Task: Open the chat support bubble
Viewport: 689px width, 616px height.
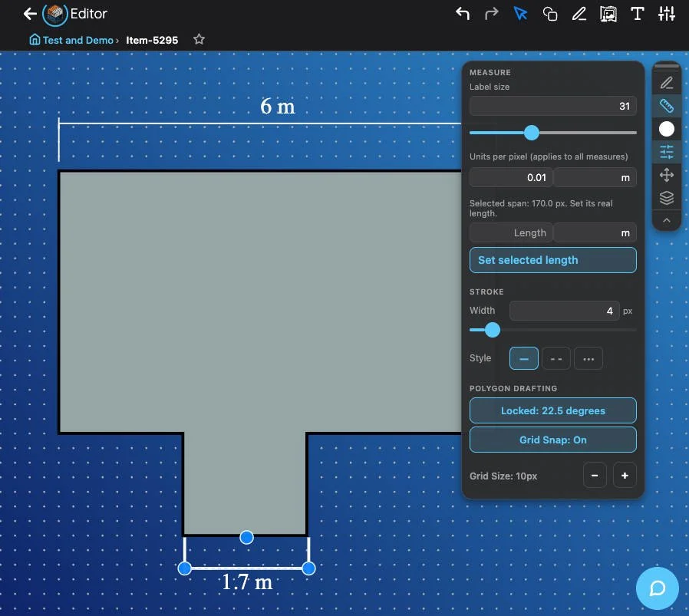Action: tap(657, 588)
